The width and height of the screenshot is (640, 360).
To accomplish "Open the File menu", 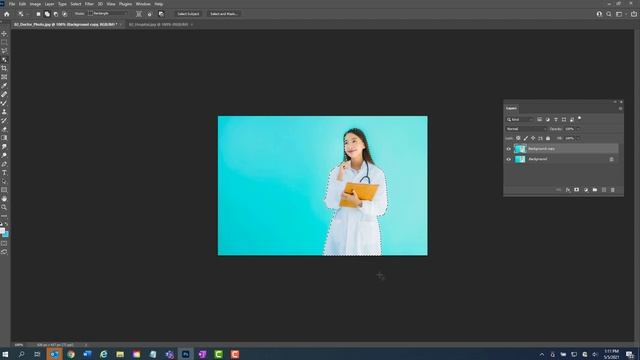I will [12, 4].
